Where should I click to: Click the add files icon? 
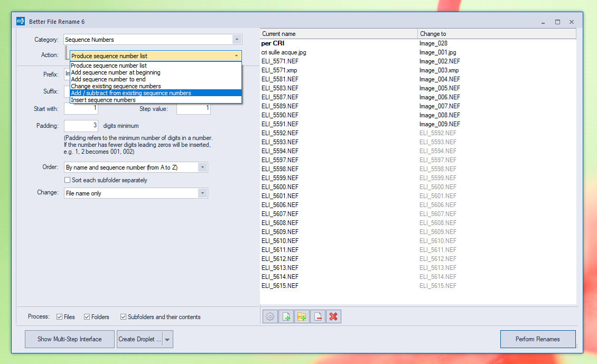[286, 316]
